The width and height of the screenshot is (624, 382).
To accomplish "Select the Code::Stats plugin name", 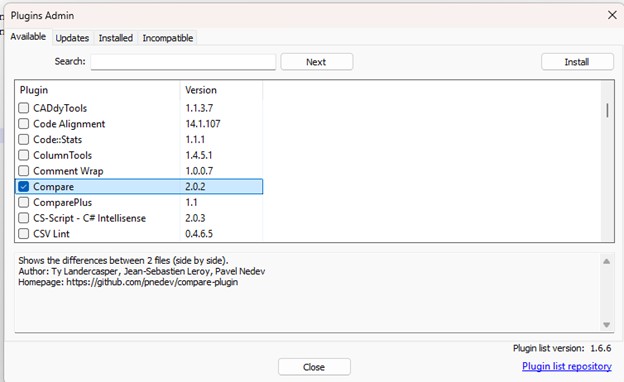I will pos(58,140).
